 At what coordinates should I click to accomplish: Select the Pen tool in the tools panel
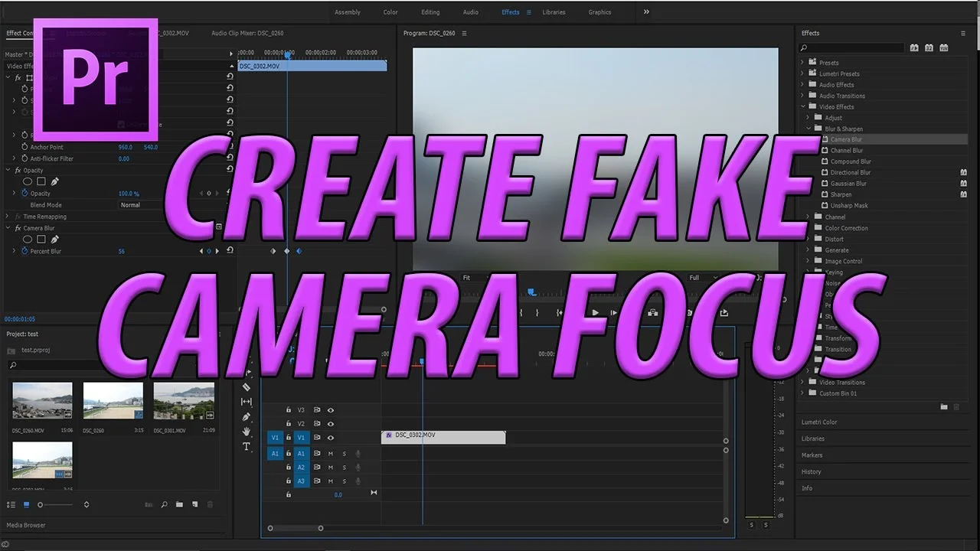coord(247,417)
